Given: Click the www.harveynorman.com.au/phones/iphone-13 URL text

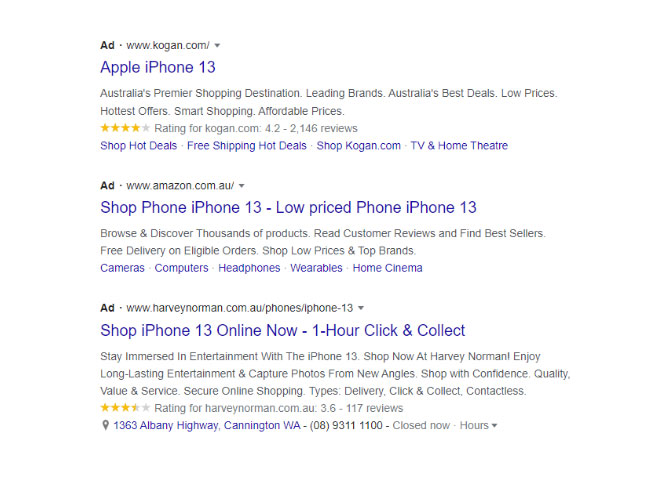Looking at the screenshot, I should click(240, 308).
